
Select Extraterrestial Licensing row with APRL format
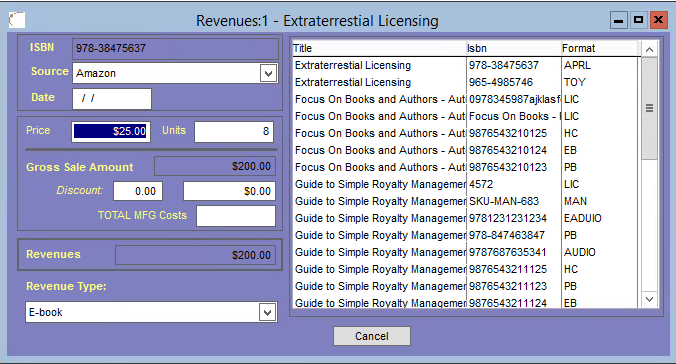(x=465, y=65)
